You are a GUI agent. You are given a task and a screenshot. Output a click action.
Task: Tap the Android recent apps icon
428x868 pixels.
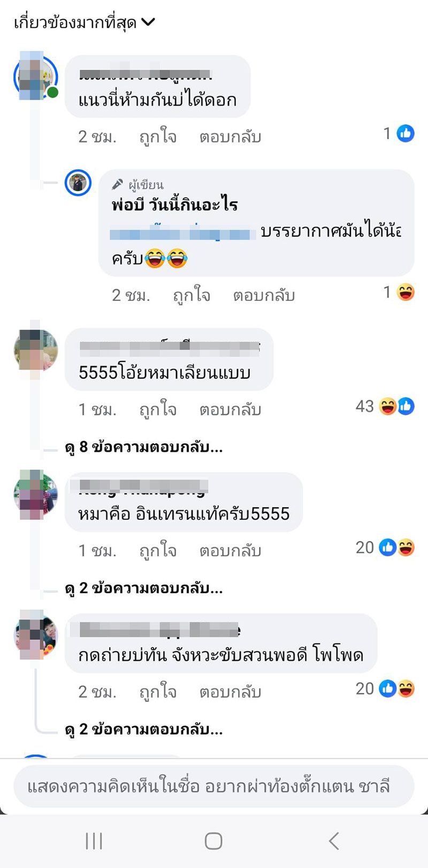[94, 841]
